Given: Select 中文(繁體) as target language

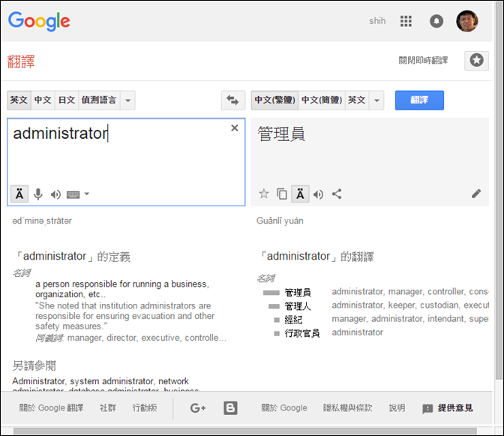Looking at the screenshot, I should point(274,100).
